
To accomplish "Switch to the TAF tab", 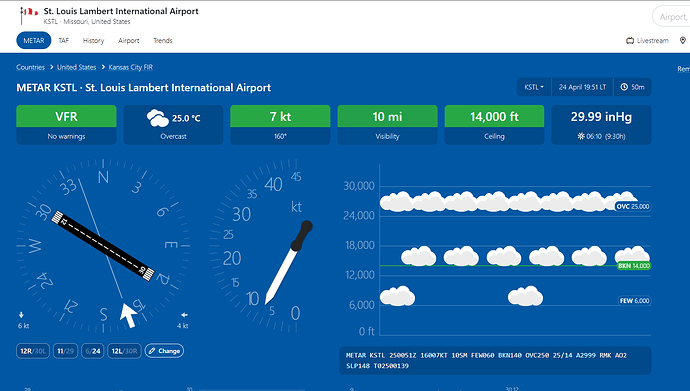I will pyautogui.click(x=64, y=40).
